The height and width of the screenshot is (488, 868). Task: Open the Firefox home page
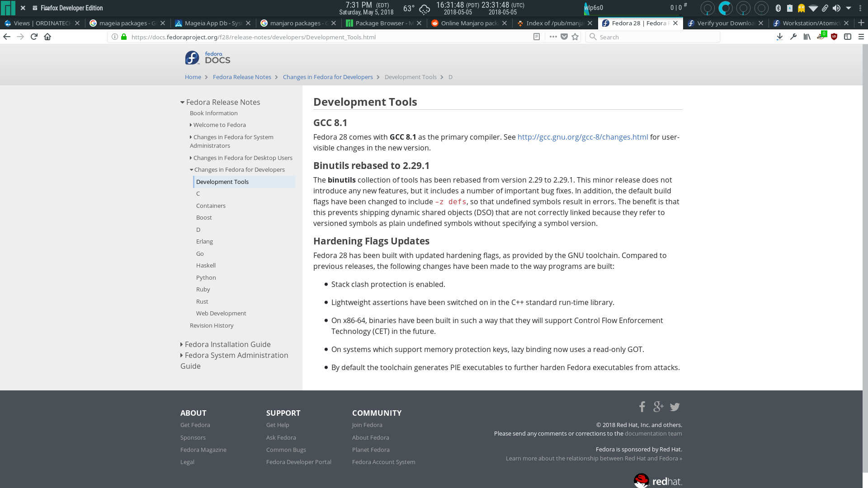[47, 37]
